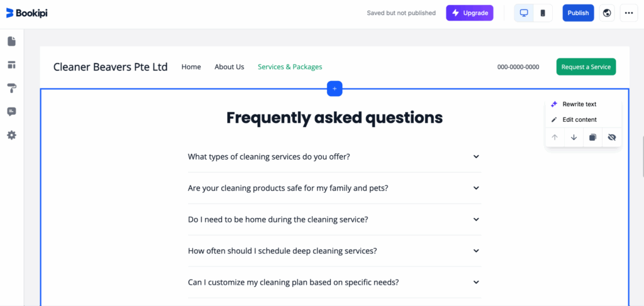Open the three-dot more options menu

[628, 13]
